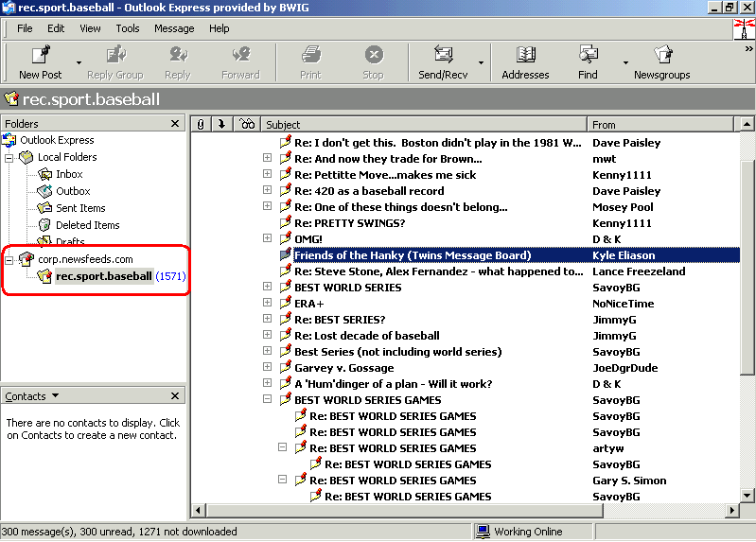Open the New Post dropdown arrow
756x542 pixels.
click(79, 62)
